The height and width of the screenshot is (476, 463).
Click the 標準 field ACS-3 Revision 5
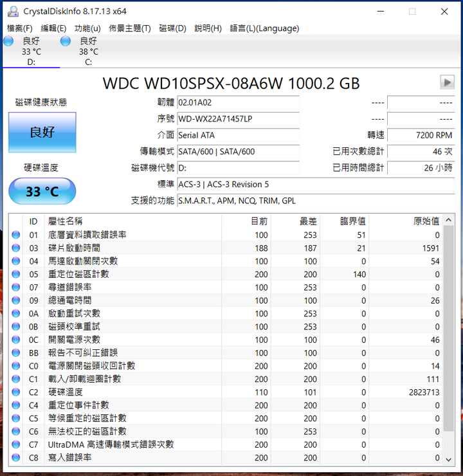click(x=316, y=184)
